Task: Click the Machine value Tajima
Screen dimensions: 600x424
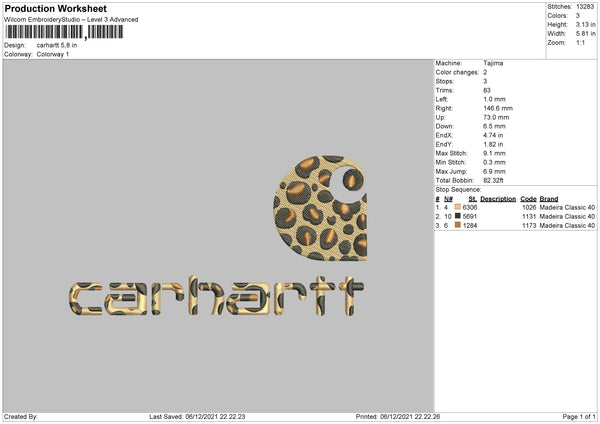Action: click(493, 62)
